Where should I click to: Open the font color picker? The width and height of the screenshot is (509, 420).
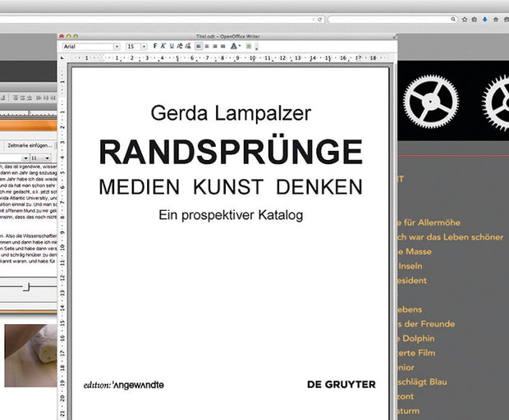pyautogui.click(x=234, y=46)
